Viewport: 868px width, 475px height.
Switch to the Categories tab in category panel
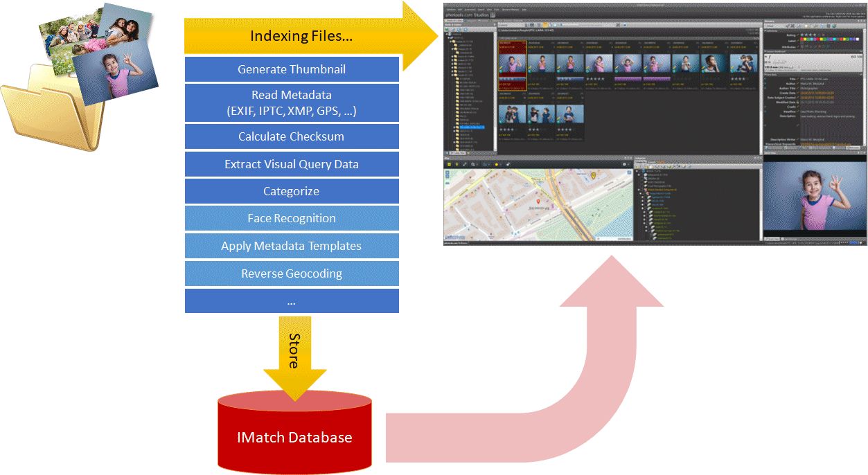[x=640, y=162]
